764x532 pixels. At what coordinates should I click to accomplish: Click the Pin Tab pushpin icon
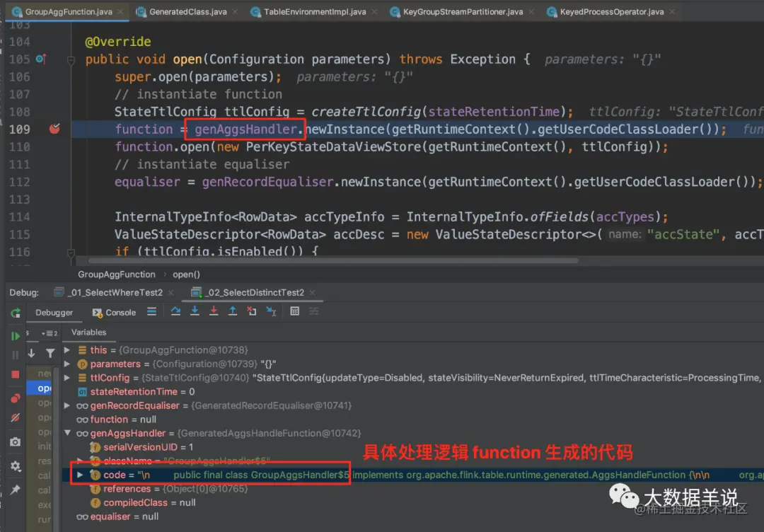(16, 490)
